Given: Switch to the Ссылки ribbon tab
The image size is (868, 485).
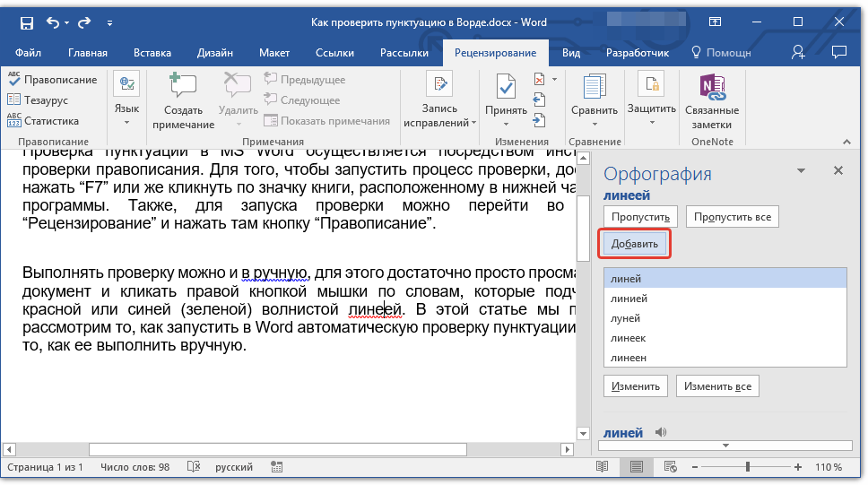Looking at the screenshot, I should [x=334, y=53].
